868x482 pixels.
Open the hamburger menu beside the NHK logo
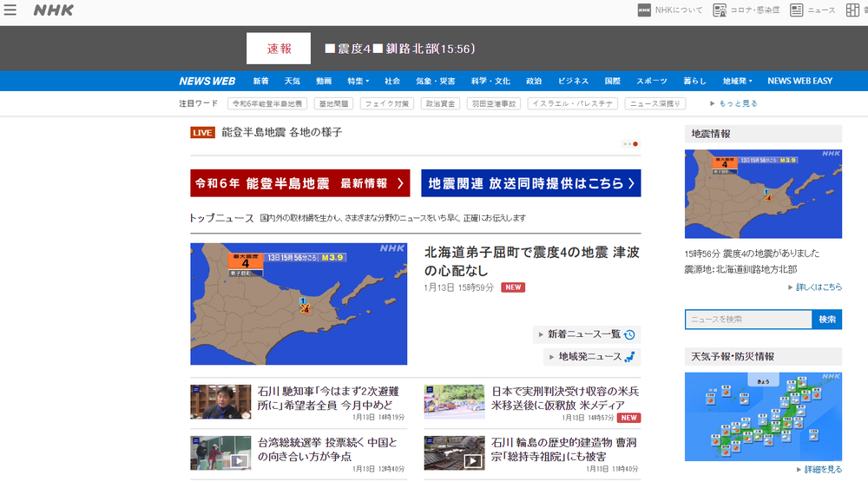click(10, 10)
